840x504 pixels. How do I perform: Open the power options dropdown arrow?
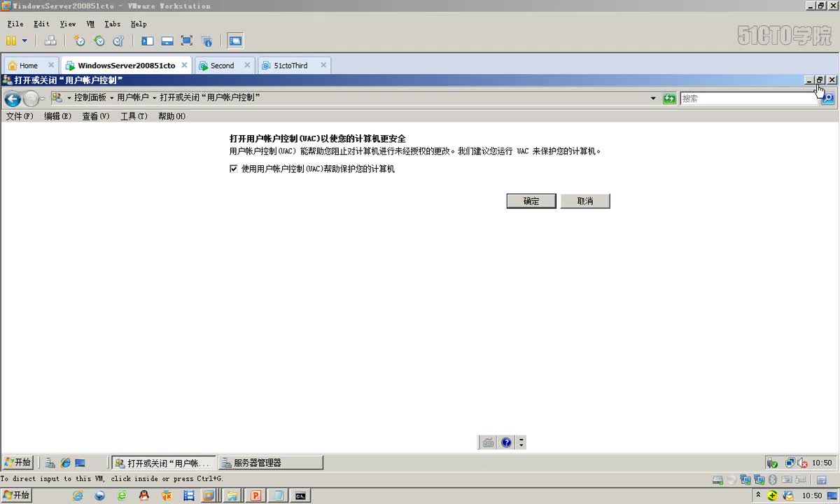(24, 41)
